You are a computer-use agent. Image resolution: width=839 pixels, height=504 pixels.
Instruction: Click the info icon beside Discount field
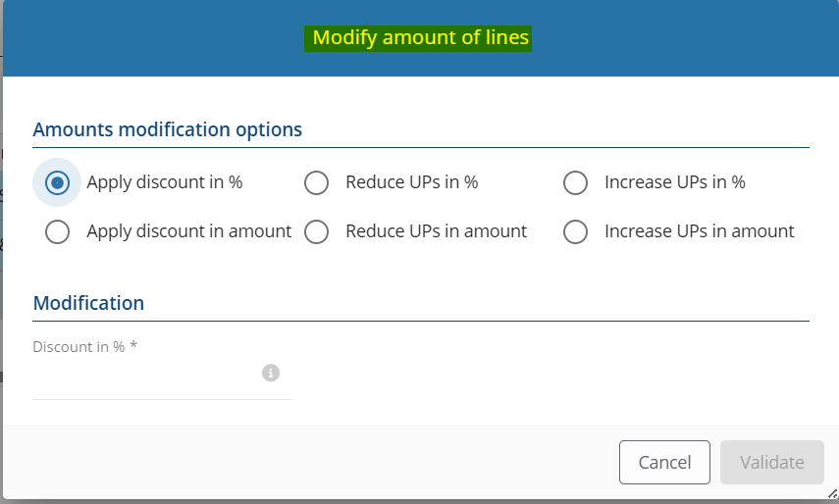(271, 374)
